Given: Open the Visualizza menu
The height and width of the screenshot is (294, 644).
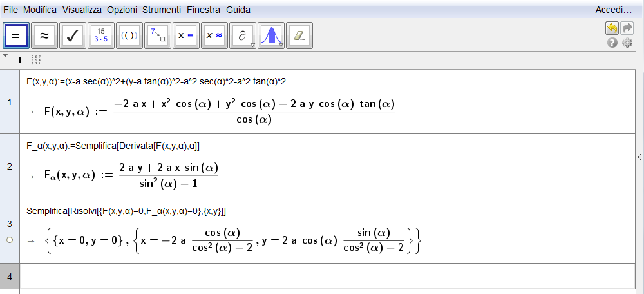Looking at the screenshot, I should click(82, 10).
